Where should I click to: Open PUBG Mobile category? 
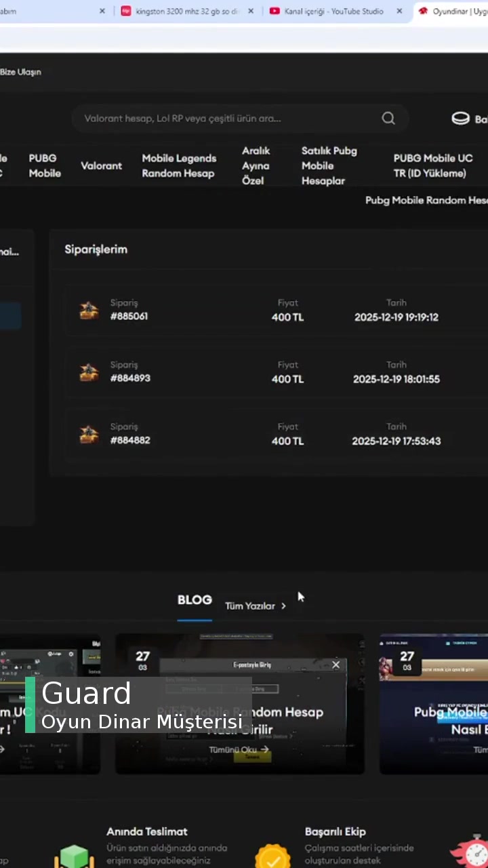tap(45, 165)
